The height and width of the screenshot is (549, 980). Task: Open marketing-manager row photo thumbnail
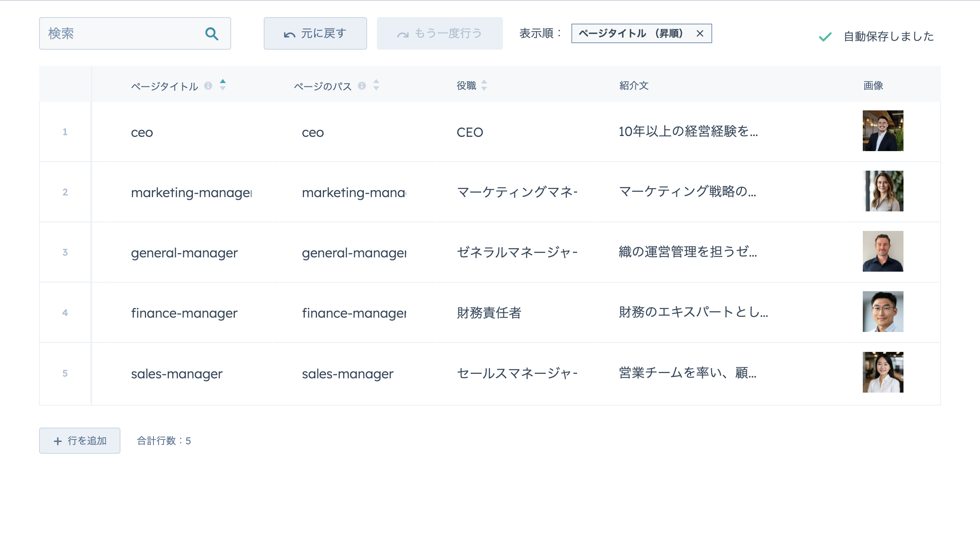pos(883,191)
